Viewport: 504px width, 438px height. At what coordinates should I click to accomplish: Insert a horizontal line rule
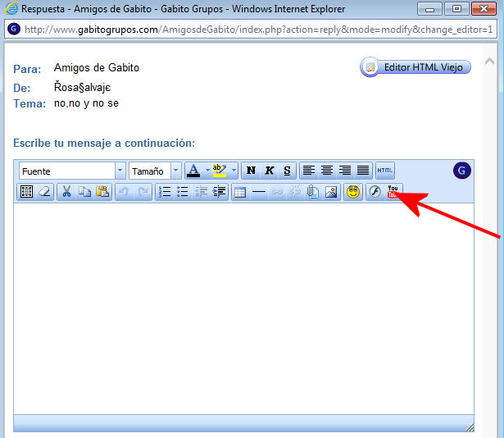(259, 192)
